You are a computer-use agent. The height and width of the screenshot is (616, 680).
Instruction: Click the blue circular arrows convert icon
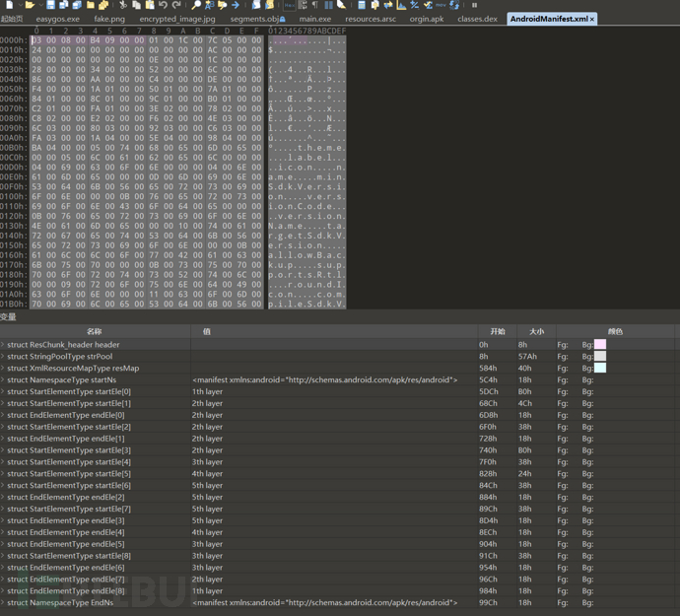click(454, 5)
